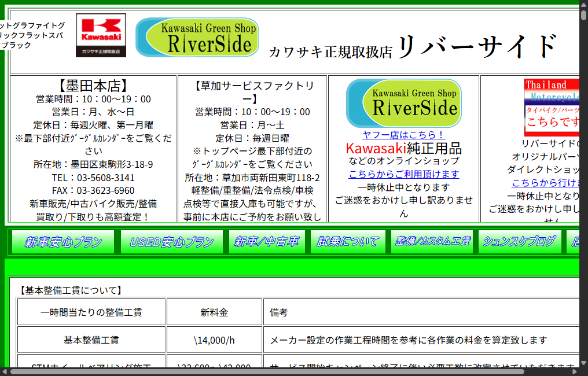Click the scroll left arrow

[x=5, y=372]
